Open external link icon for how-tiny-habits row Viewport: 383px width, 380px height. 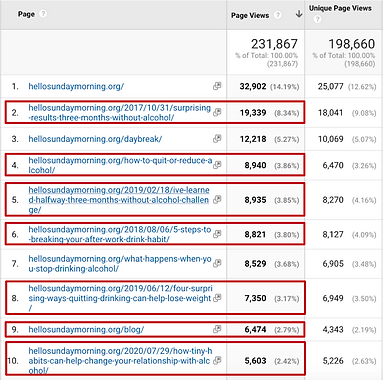click(217, 360)
